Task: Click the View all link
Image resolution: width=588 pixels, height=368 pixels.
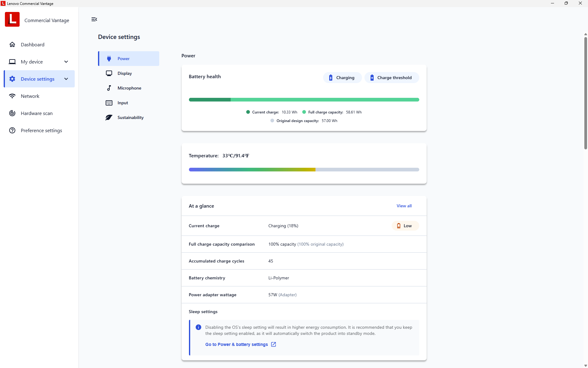Action: (x=404, y=206)
